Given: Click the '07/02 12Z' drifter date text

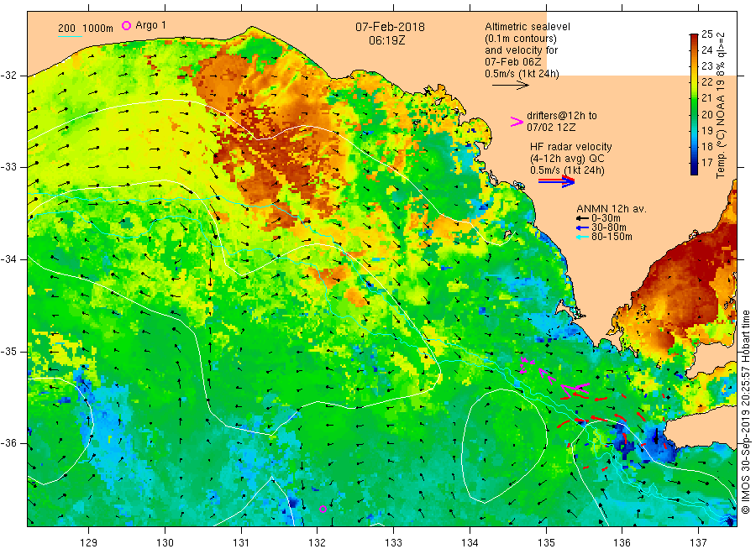Looking at the screenshot, I should coord(550,128).
